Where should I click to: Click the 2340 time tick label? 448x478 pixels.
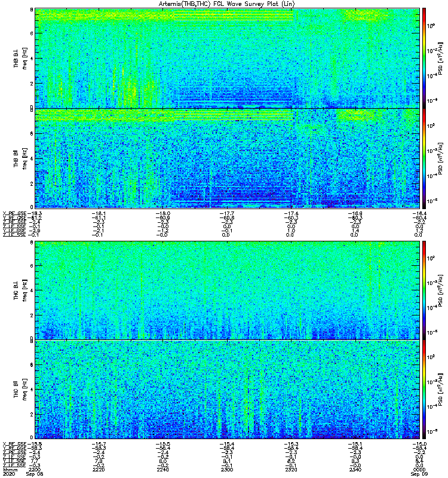[x=355, y=470]
